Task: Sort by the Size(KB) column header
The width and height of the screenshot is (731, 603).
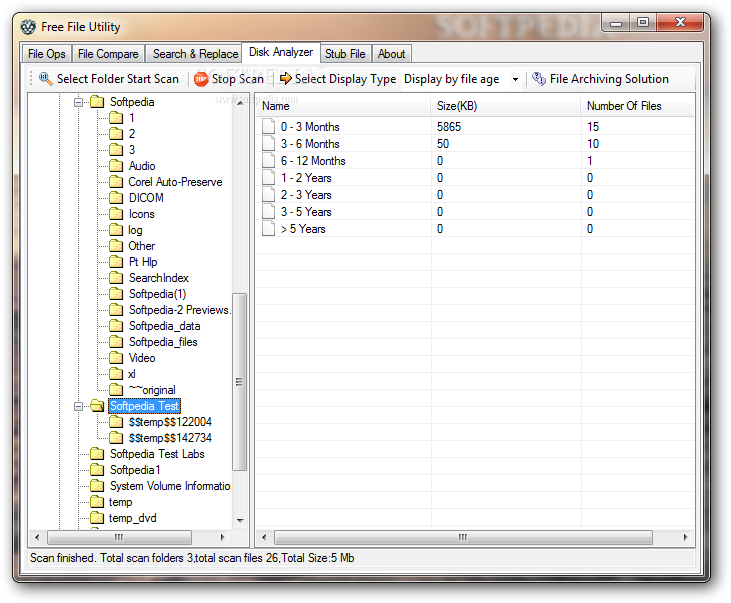Action: click(x=506, y=106)
